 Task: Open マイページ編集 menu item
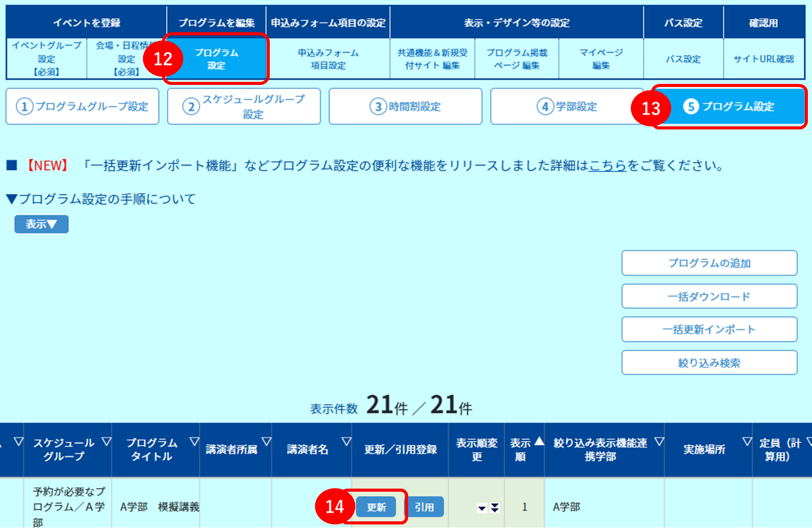click(x=601, y=59)
